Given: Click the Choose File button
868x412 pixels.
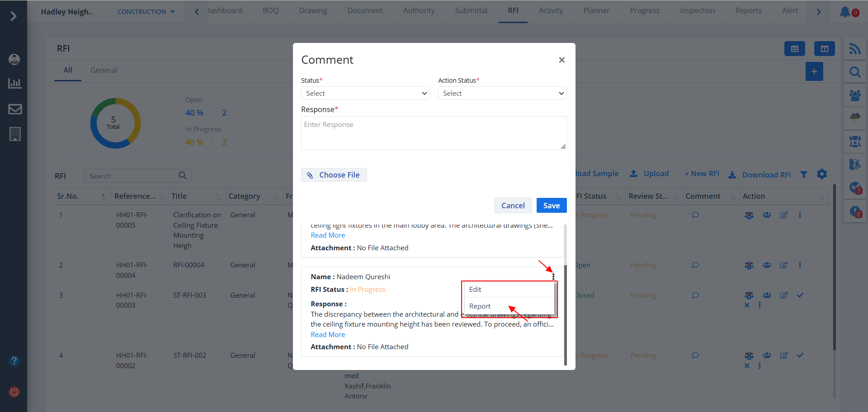Looking at the screenshot, I should point(334,175).
